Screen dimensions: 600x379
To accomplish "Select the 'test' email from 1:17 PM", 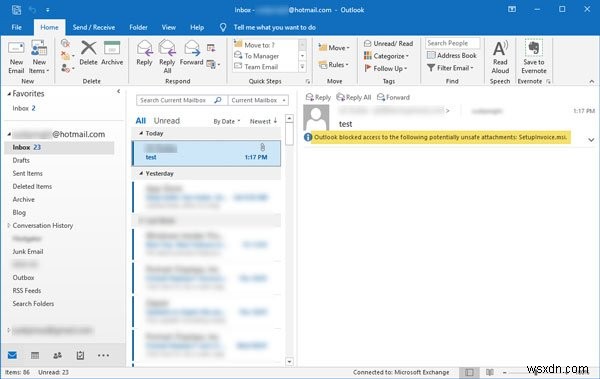I will 206,153.
